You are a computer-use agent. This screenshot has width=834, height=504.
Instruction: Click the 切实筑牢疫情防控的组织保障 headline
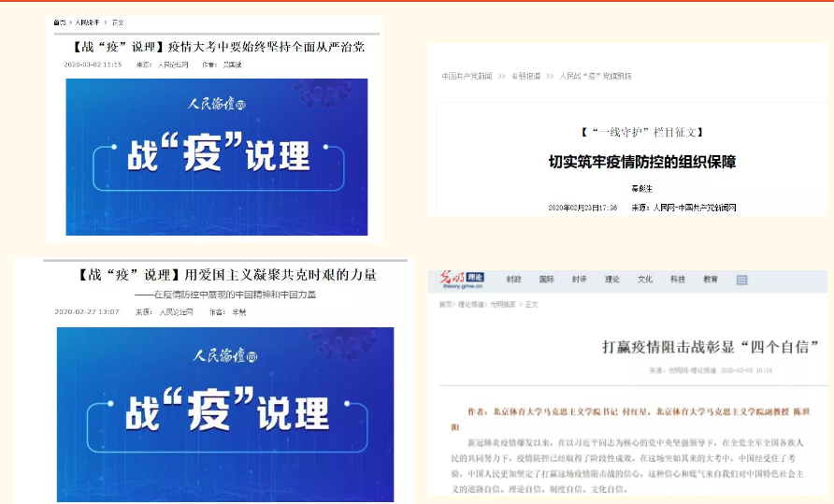[641, 162]
